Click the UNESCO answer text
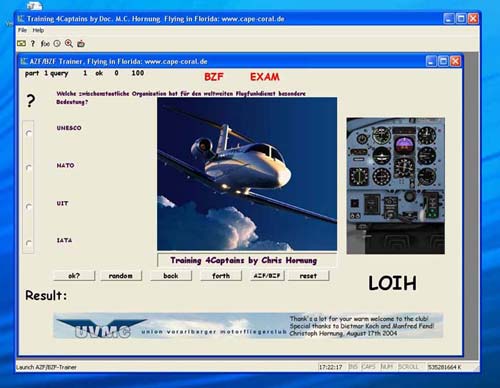 [69, 128]
